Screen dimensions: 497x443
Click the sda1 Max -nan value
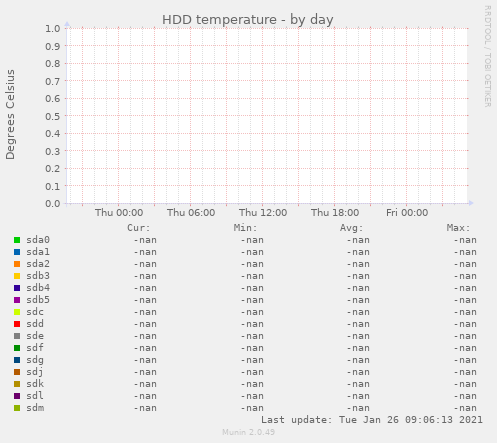(x=465, y=252)
